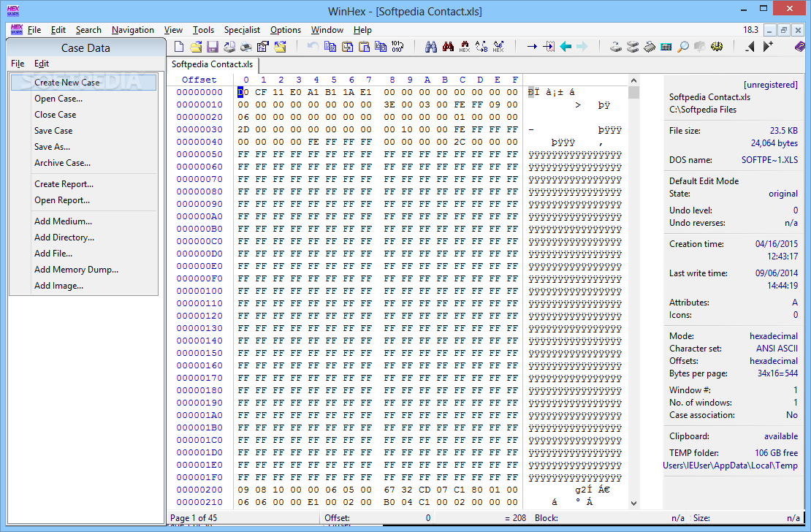Viewport: 811px width, 532px height.
Task: Click the Users\IEUser\AppData\Local\Temp path
Action: [731, 465]
